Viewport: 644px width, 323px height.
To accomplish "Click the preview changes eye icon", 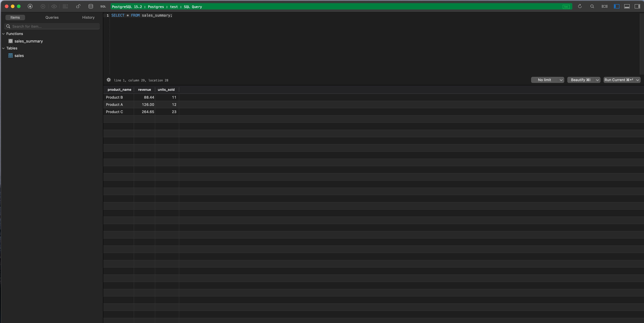I will click(x=54, y=6).
